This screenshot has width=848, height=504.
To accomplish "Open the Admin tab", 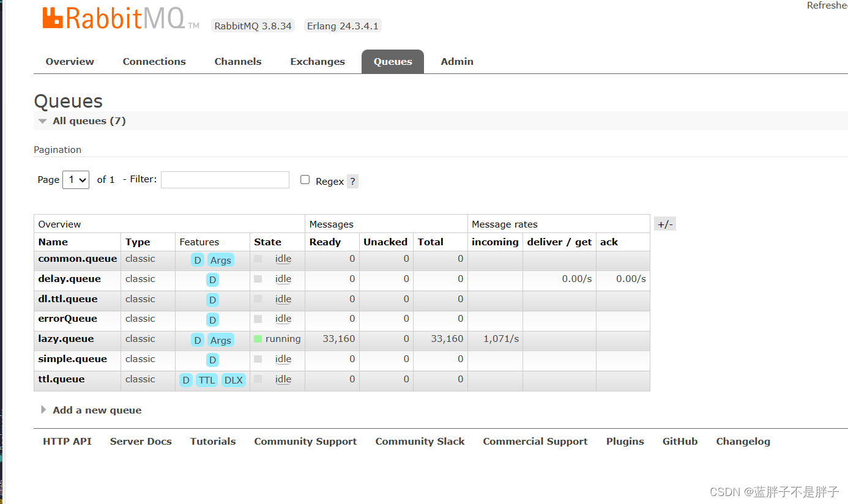I will [457, 61].
